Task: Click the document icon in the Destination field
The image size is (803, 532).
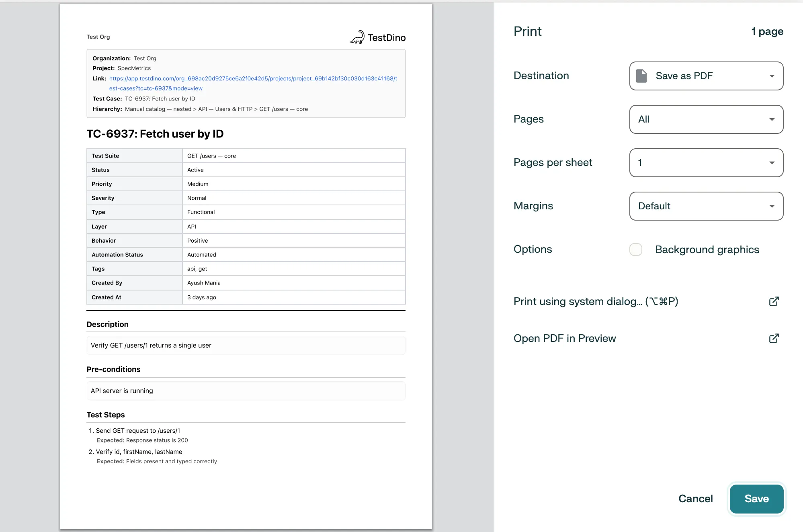Action: pyautogui.click(x=641, y=76)
